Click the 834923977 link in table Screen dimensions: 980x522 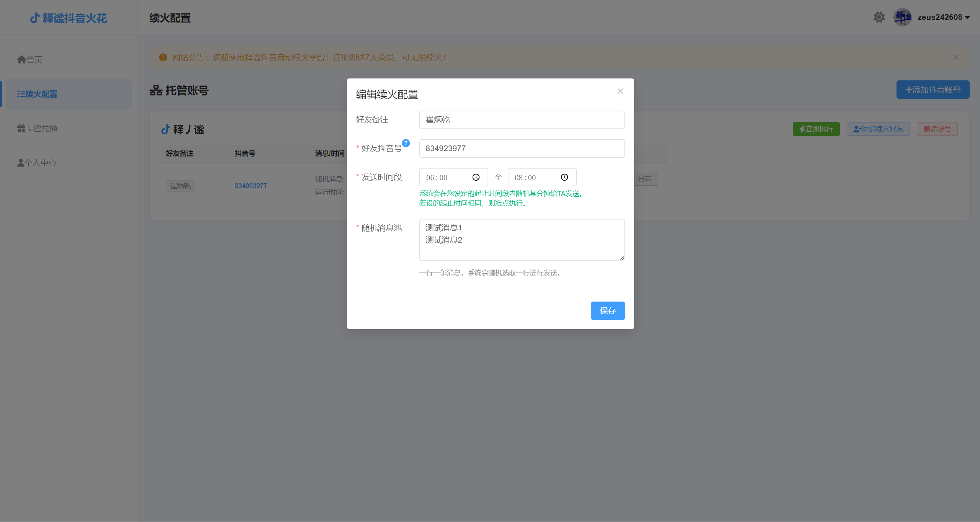[251, 186]
